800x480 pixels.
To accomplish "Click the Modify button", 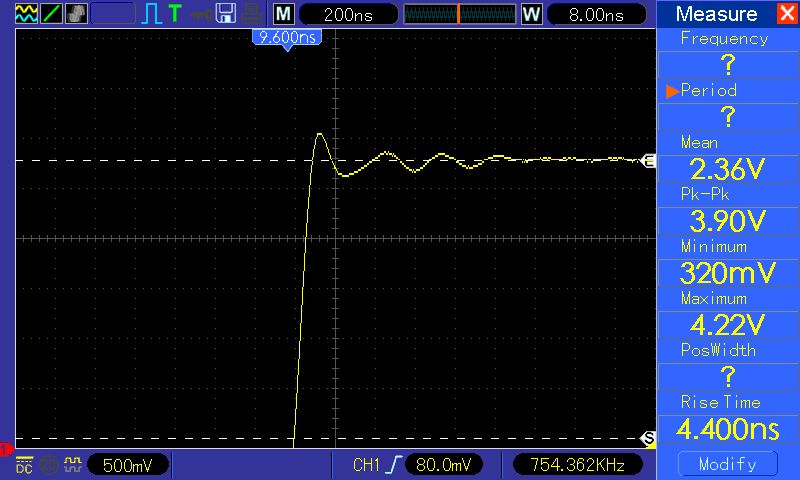I will point(728,464).
